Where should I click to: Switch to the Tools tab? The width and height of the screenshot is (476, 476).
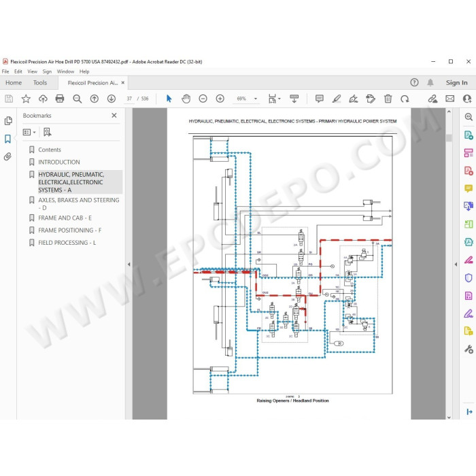[x=40, y=82]
